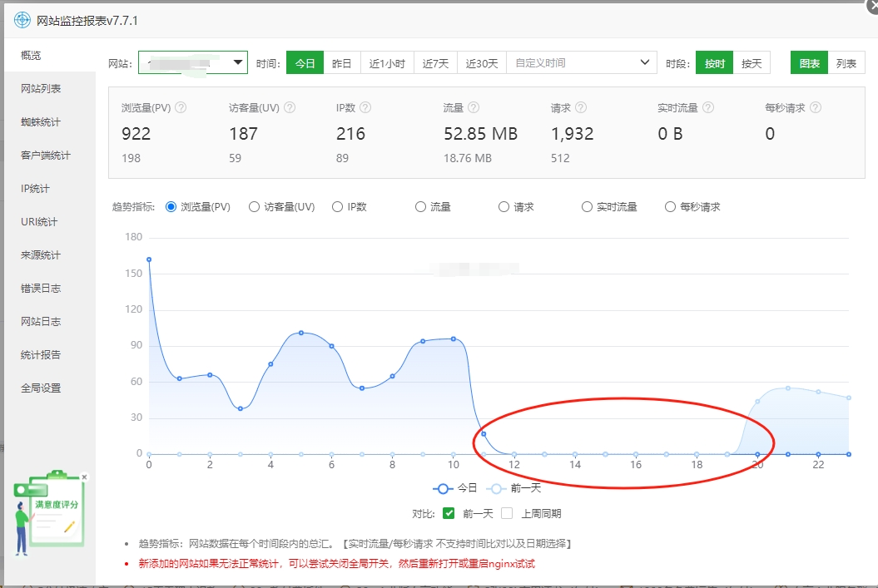Click the help icon beside 每秒请求 stat
Viewport: 878px width, 588px height.
[x=816, y=107]
